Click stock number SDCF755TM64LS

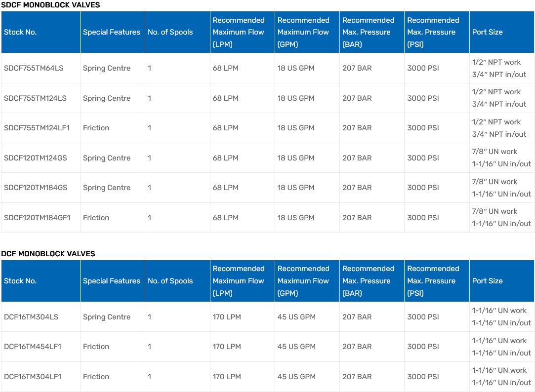(x=34, y=68)
